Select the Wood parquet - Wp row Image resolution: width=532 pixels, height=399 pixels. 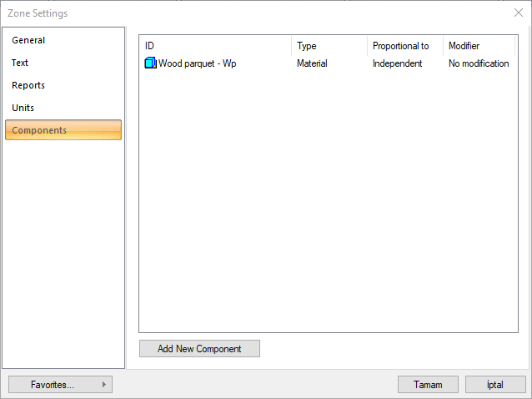(198, 63)
